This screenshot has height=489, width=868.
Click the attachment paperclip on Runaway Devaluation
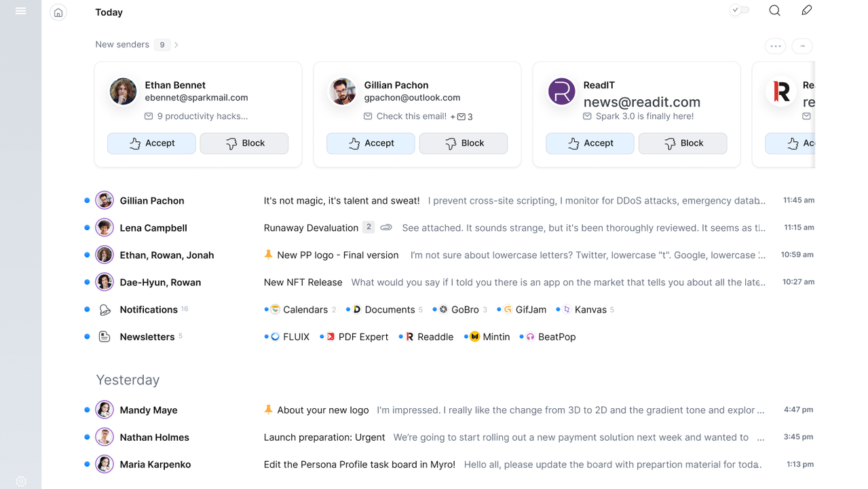point(386,228)
